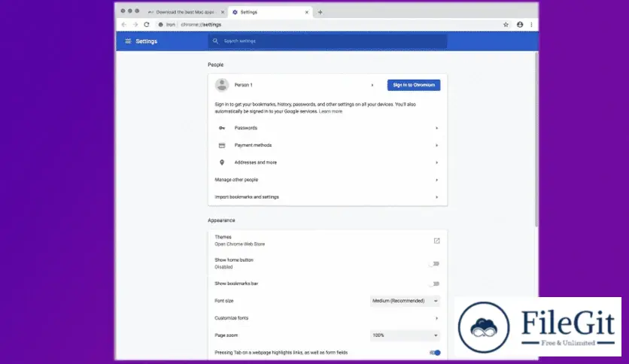Screen dimensions: 629x364
Task: Expand Import bookmarks and settings chevron
Action: point(436,197)
